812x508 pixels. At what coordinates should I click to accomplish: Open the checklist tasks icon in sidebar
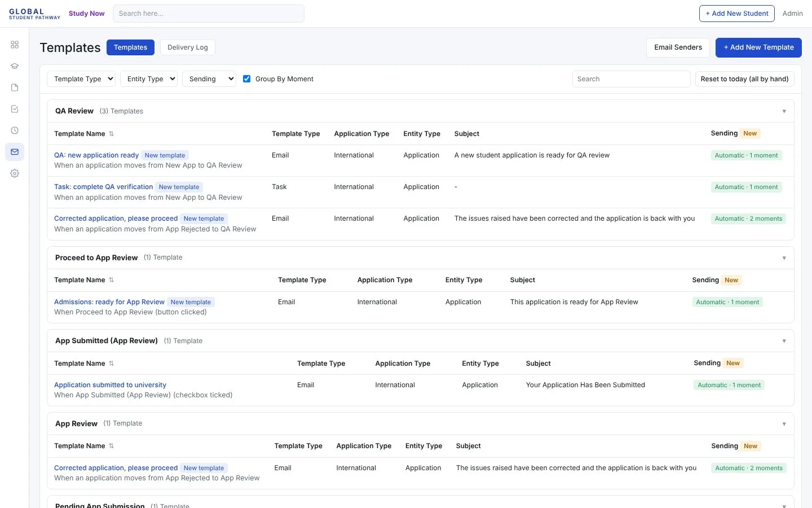(x=15, y=109)
